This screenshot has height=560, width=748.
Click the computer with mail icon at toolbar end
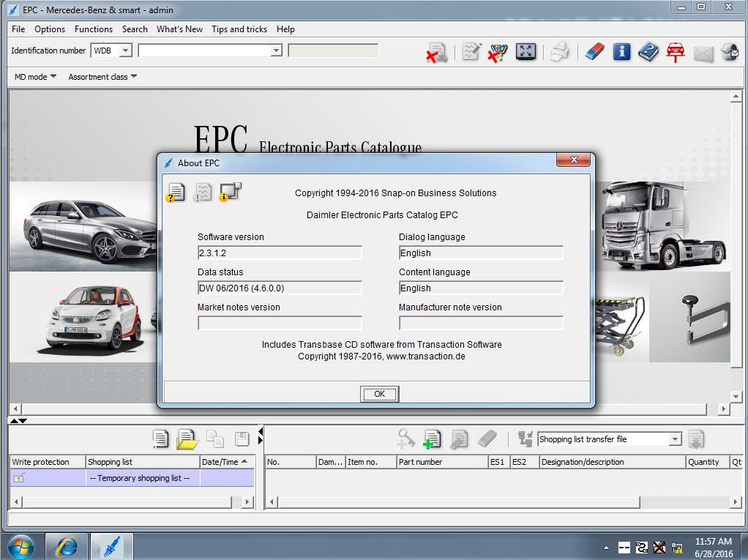click(730, 51)
